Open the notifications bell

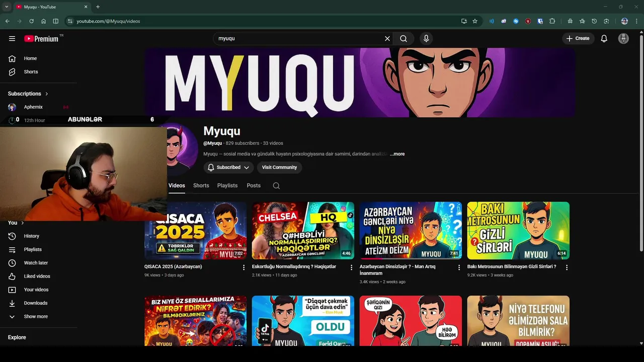tap(604, 38)
